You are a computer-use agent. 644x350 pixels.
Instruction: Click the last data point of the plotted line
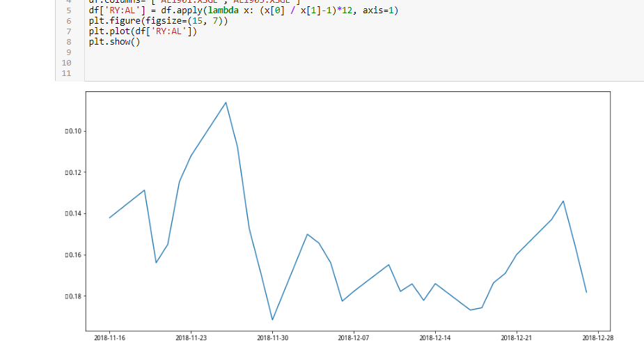tap(586, 292)
